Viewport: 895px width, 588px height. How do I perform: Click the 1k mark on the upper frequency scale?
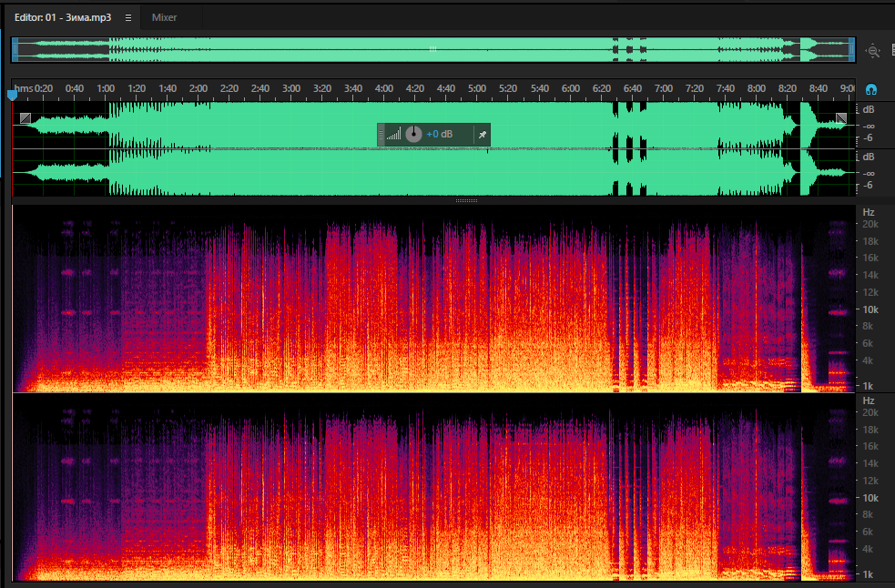point(868,387)
